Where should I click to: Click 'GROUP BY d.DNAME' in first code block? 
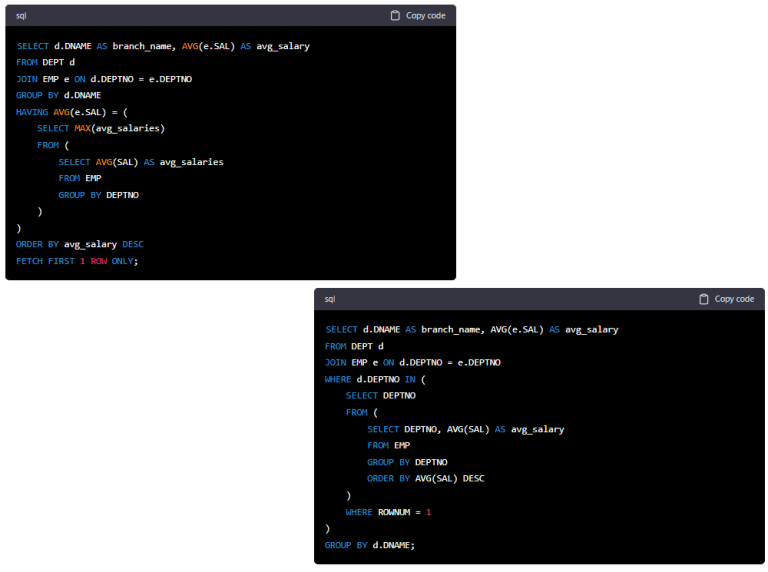58,95
